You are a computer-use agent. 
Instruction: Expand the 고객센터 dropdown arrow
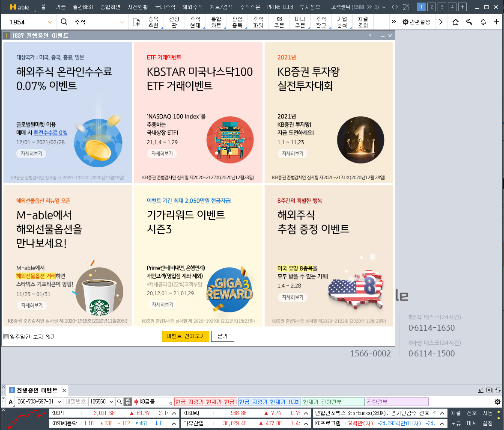click(384, 7)
